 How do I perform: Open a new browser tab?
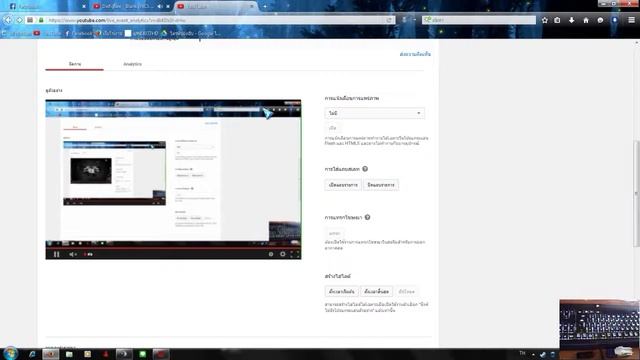tap(265, 6)
